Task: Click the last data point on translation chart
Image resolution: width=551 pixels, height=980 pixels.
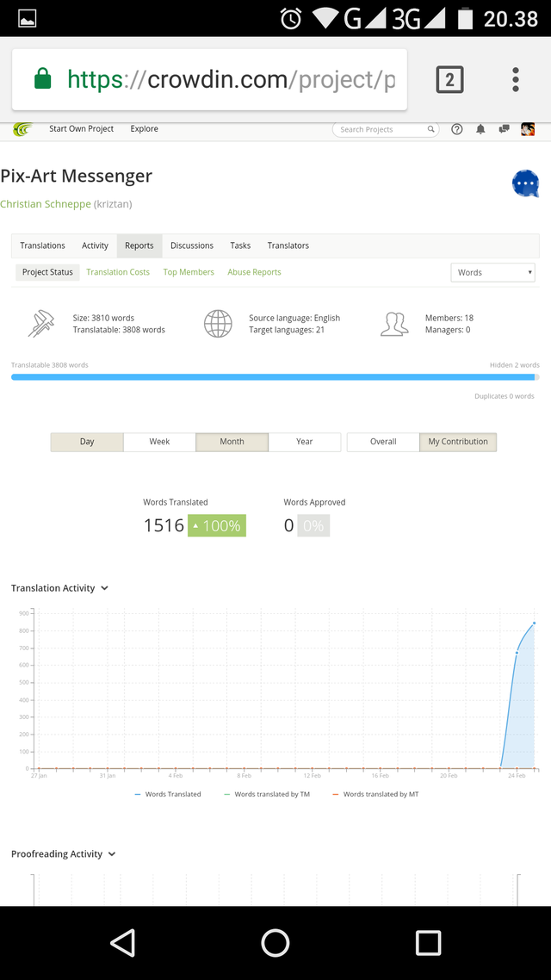Action: (x=534, y=623)
